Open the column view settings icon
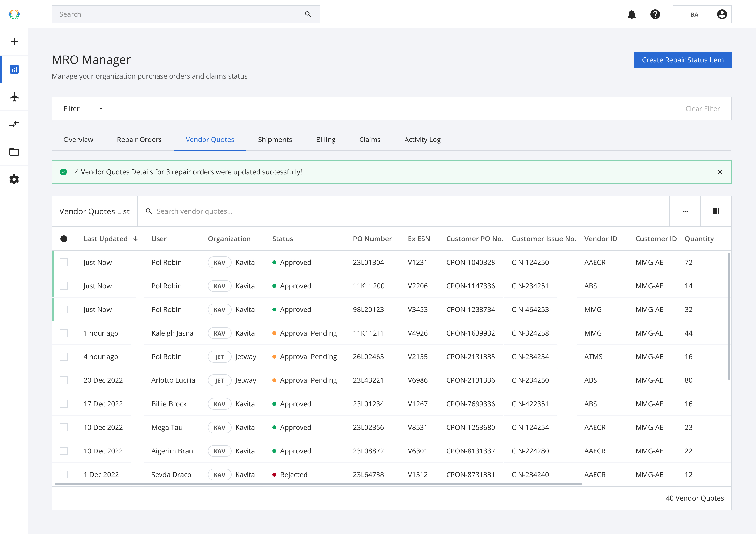This screenshot has height=534, width=756. pyautogui.click(x=716, y=211)
